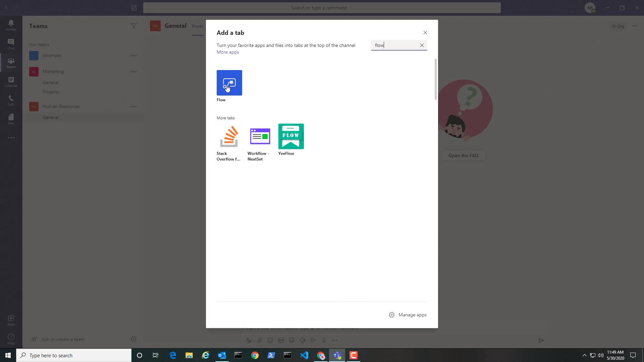Open the Marketing General channel
The height and width of the screenshot is (362, 644).
point(51,82)
